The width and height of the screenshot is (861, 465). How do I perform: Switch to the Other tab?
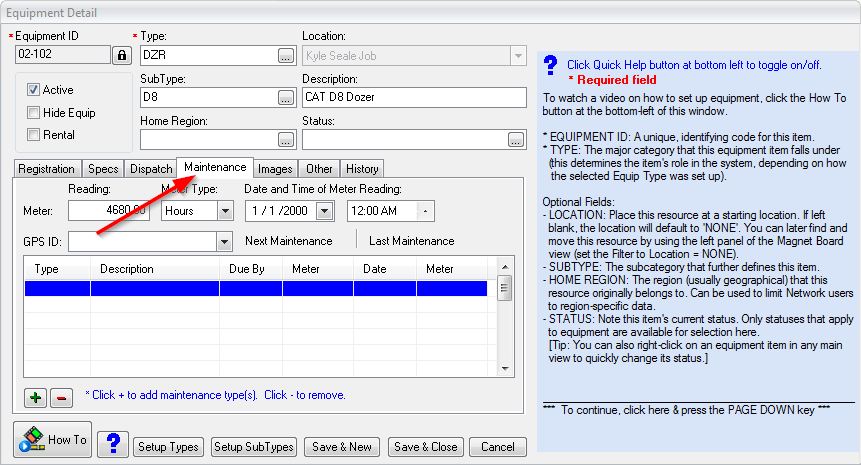(319, 169)
